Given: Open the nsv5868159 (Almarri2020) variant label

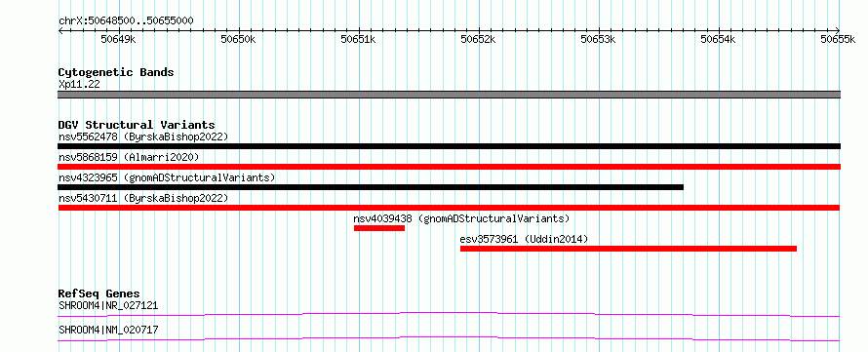Looking at the screenshot, I should tap(129, 157).
